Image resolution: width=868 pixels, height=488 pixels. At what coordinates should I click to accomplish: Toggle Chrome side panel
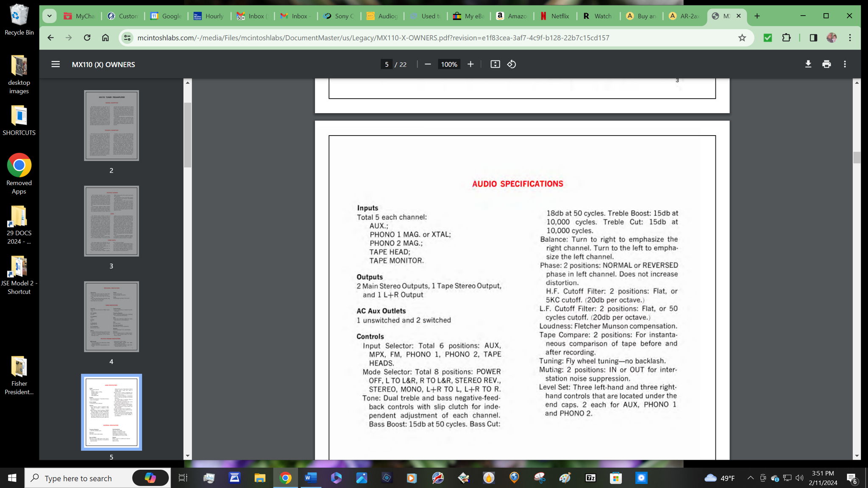pos(813,38)
